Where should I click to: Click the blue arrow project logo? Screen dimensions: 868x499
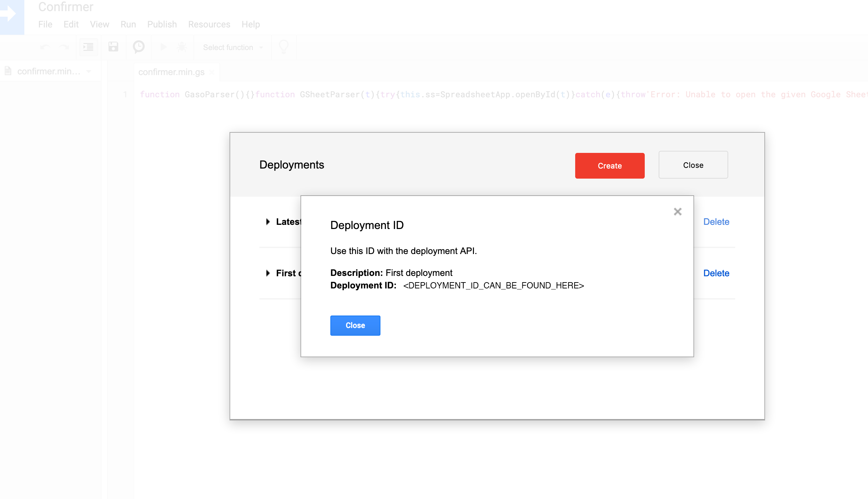coord(10,15)
